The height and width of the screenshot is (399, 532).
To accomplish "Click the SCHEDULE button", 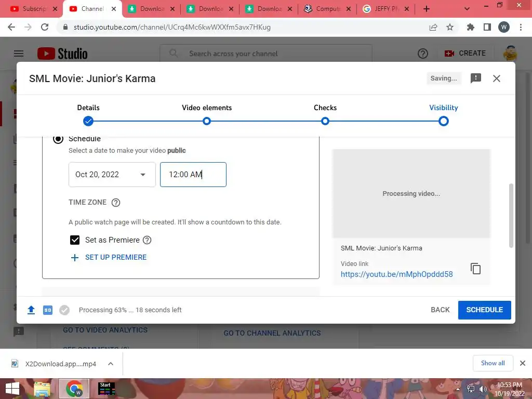I will click(x=484, y=310).
